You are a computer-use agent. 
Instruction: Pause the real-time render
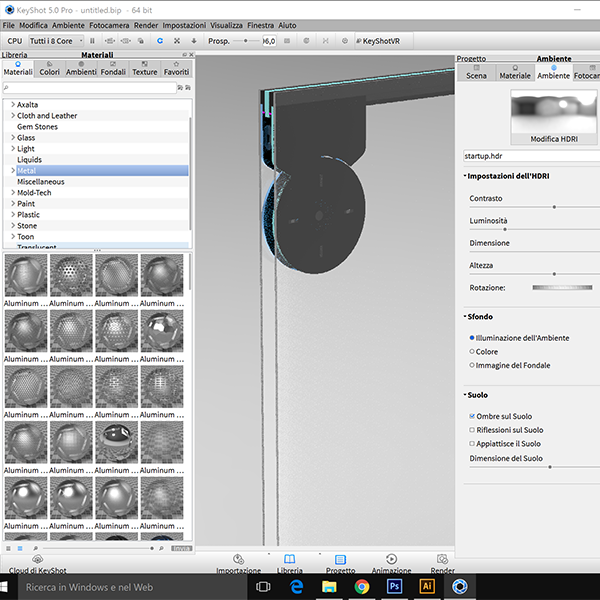(x=92, y=41)
